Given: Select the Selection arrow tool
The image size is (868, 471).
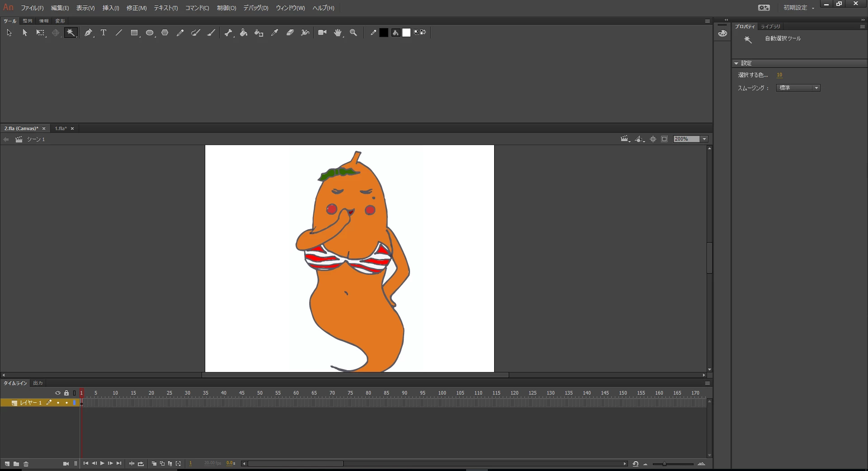Looking at the screenshot, I should (x=9, y=33).
